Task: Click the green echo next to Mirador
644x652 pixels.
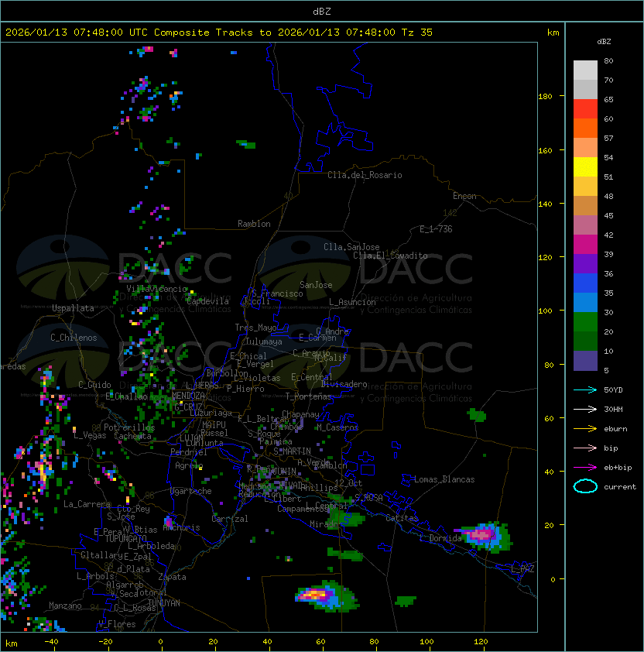Action: click(347, 519)
